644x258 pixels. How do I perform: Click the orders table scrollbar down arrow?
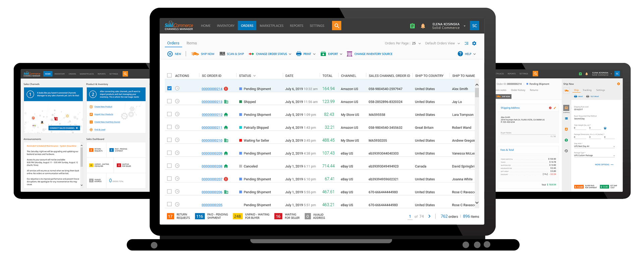coord(477,203)
